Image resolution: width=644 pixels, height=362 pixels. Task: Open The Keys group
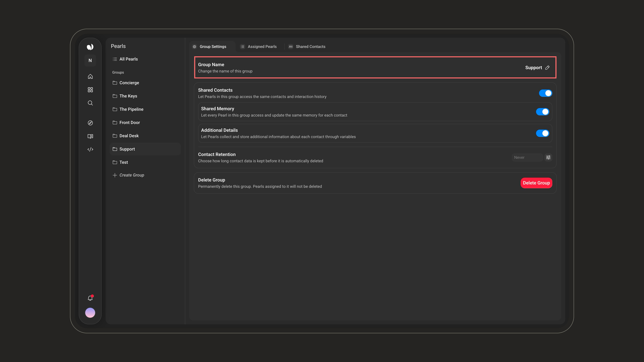145,96
